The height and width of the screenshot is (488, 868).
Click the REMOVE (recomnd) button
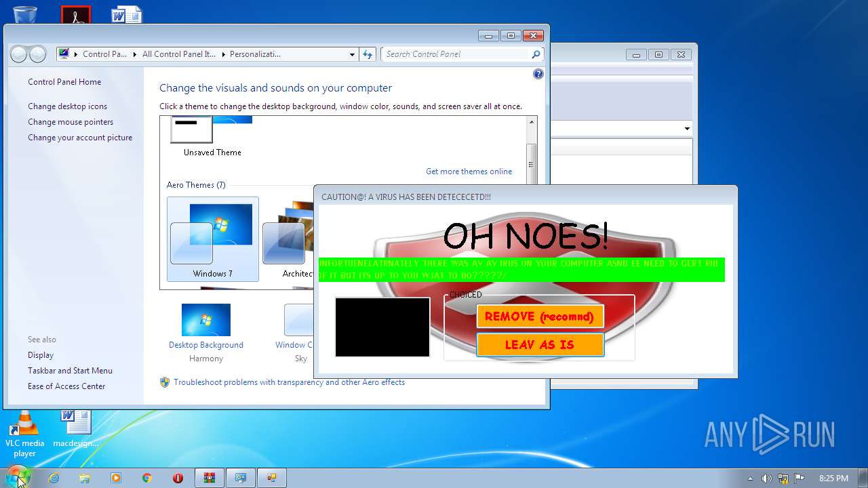540,317
